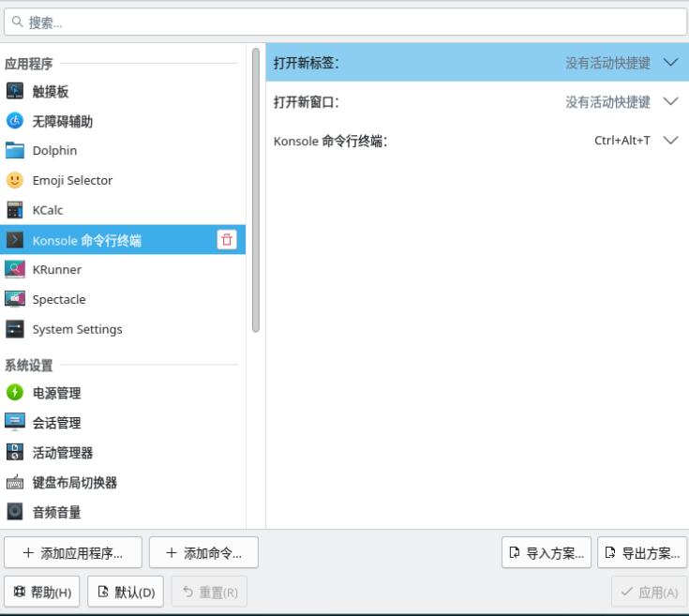689x616 pixels.
Task: Click the Dolphin folder icon
Action: tap(14, 150)
